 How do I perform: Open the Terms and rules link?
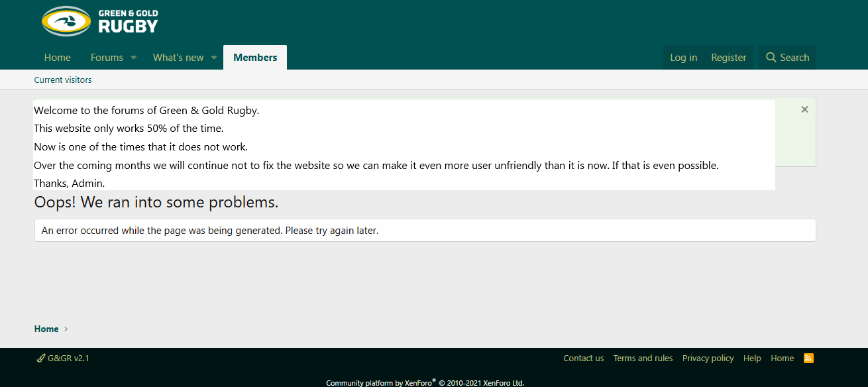coord(643,359)
